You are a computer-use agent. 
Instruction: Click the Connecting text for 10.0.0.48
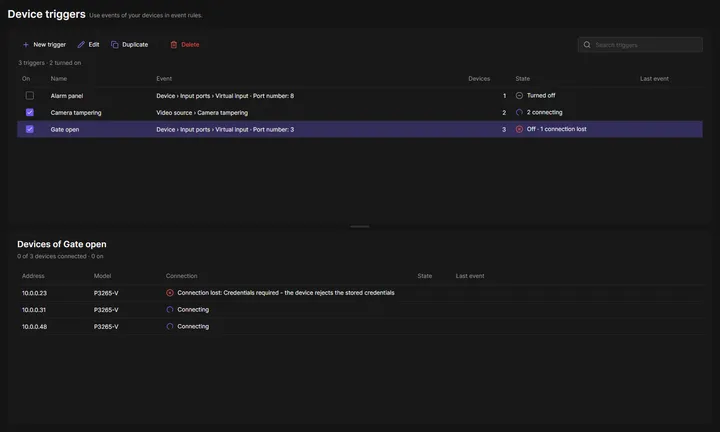point(193,326)
